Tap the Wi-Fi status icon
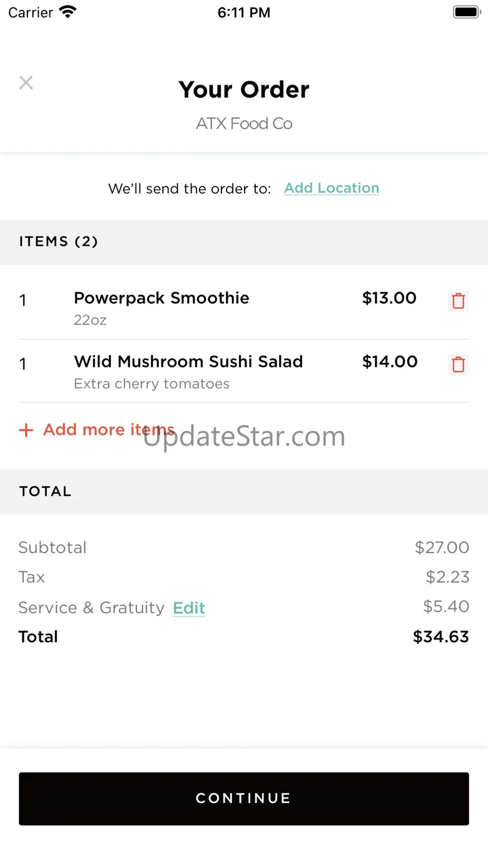488x868 pixels. [x=67, y=12]
